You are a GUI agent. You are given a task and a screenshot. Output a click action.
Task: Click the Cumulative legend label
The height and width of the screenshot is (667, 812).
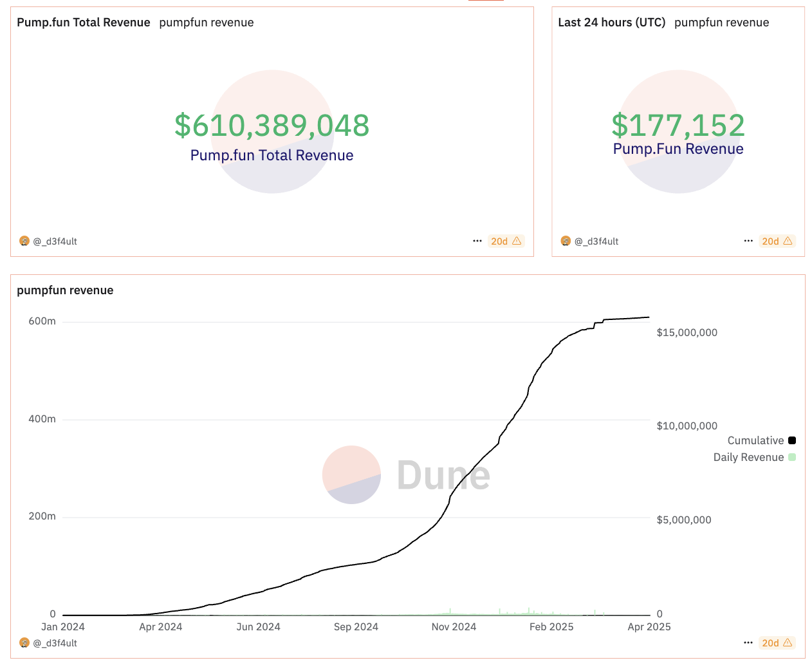tap(755, 440)
